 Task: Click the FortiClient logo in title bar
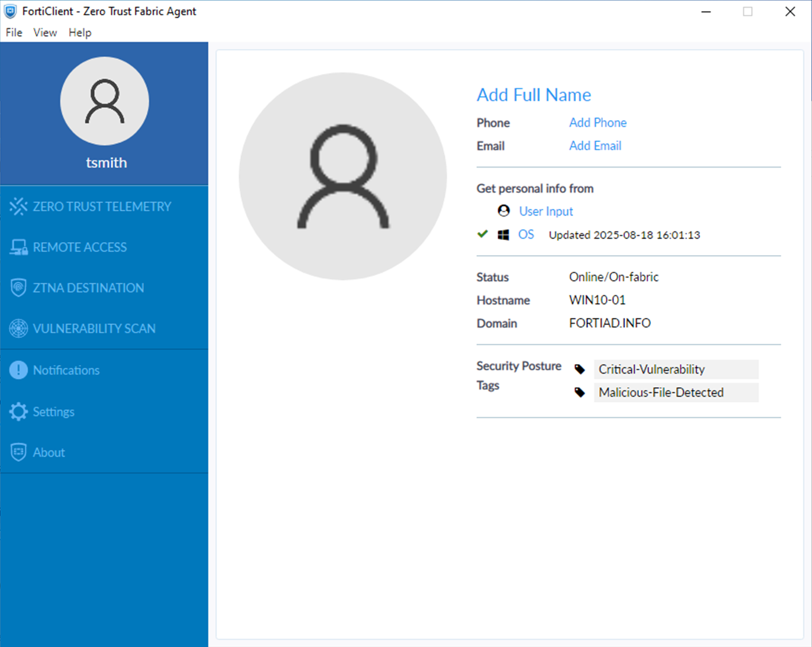(11, 11)
